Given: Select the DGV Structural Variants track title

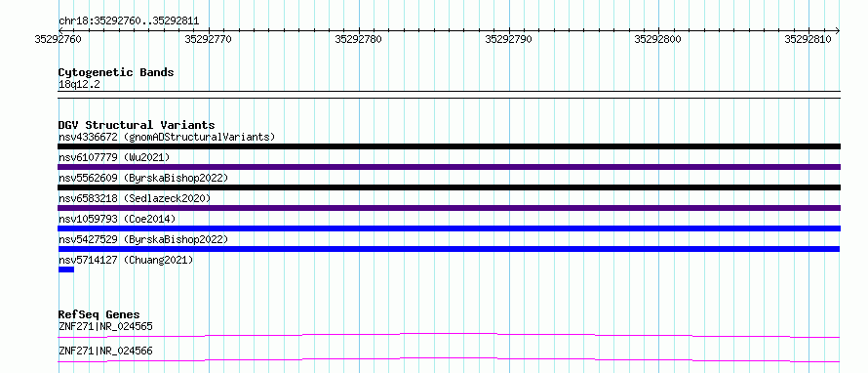Looking at the screenshot, I should pos(137,125).
